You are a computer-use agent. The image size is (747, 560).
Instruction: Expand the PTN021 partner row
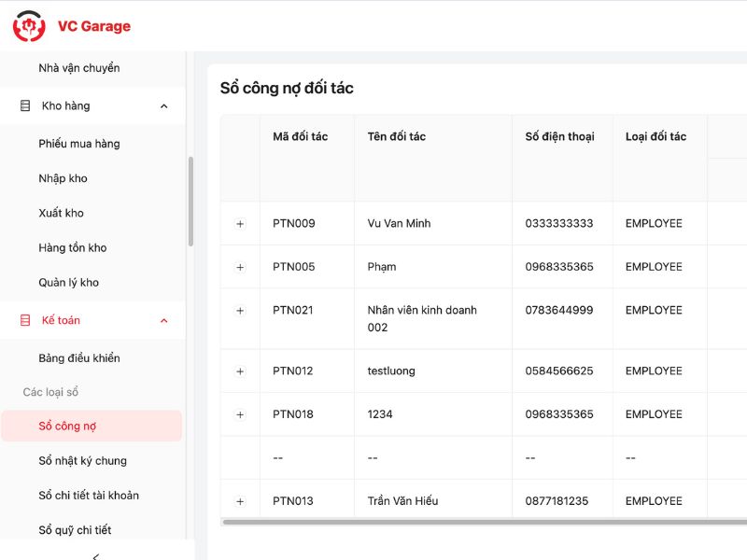[x=240, y=311]
